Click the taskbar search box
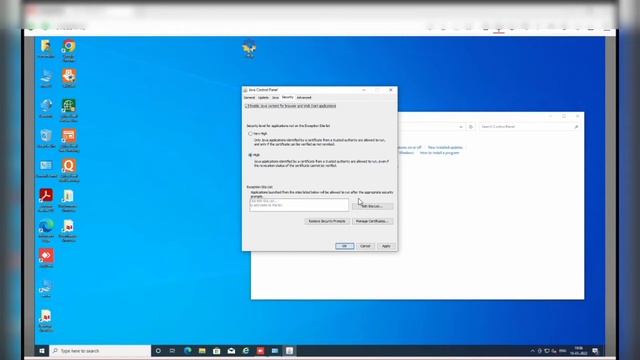The width and height of the screenshot is (640, 360). (100, 351)
